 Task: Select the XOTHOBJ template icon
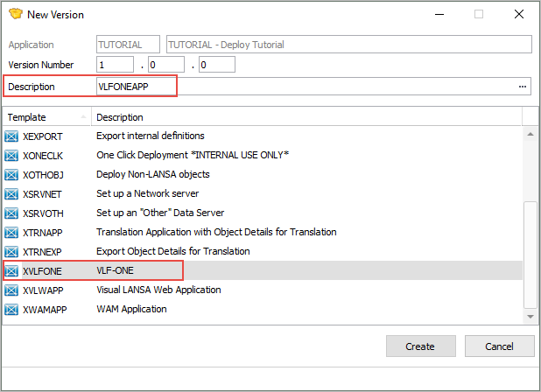coord(12,174)
